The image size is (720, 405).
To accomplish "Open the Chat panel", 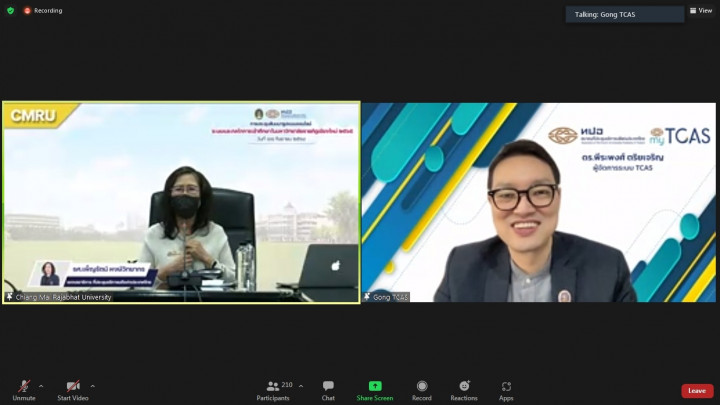I will click(x=328, y=391).
